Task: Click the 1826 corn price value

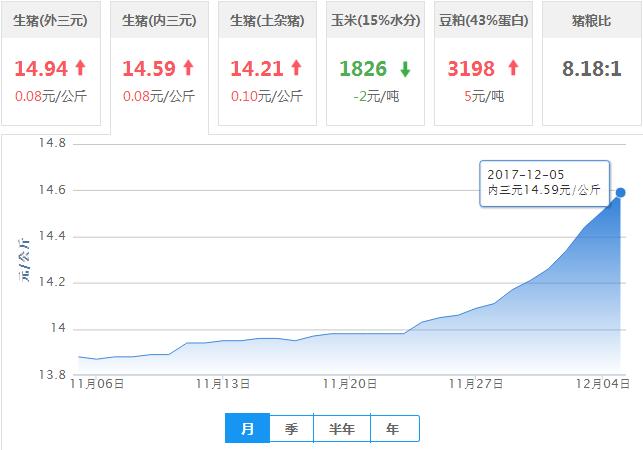Action: click(363, 69)
